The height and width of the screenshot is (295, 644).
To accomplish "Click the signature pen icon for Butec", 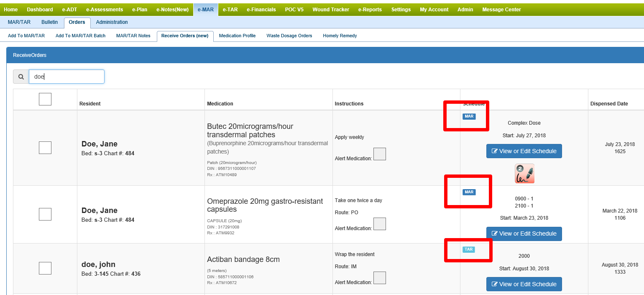I will point(524,174).
